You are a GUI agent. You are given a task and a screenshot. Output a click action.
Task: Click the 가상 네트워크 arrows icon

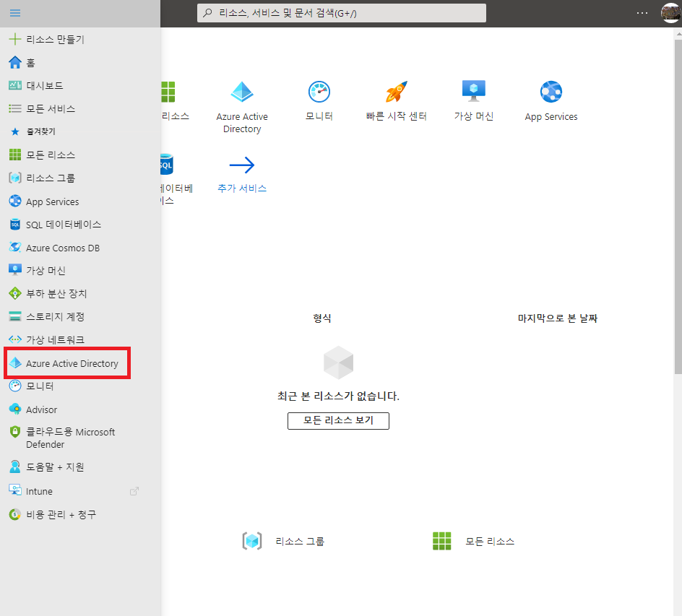click(14, 339)
